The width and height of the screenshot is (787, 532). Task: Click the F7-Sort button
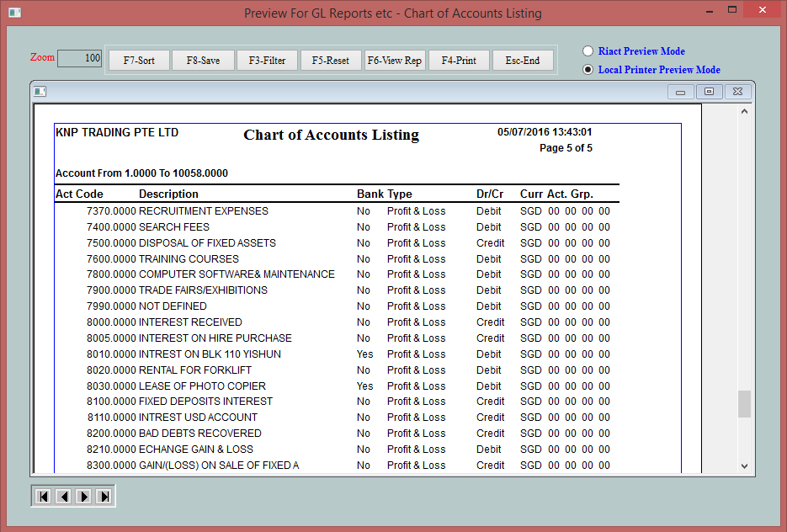(139, 61)
